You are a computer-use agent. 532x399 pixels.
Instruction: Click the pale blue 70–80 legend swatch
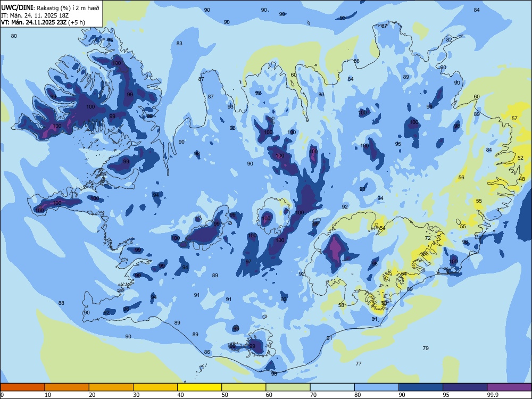[332, 387]
